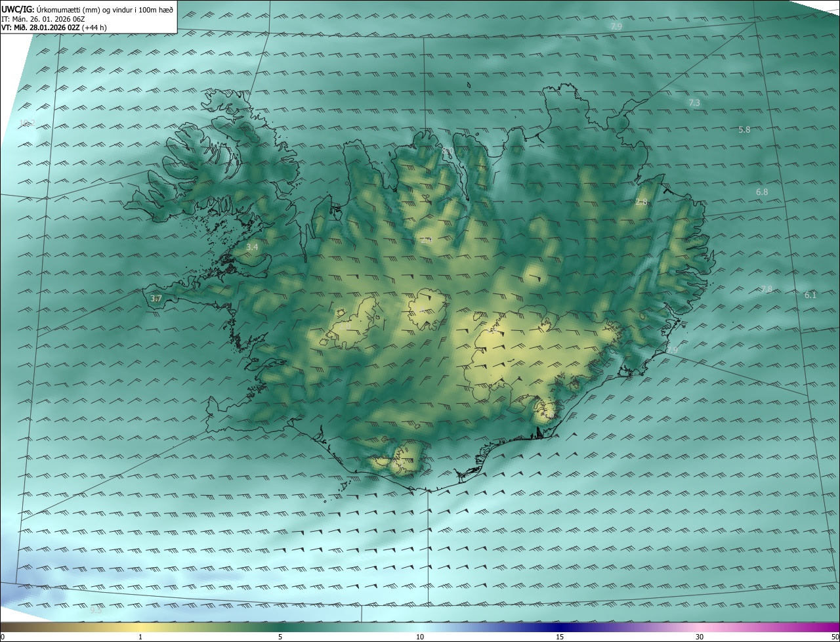Click the '0' tick on the color scale
Viewport: 840px width, 642px height.
(x=3, y=637)
